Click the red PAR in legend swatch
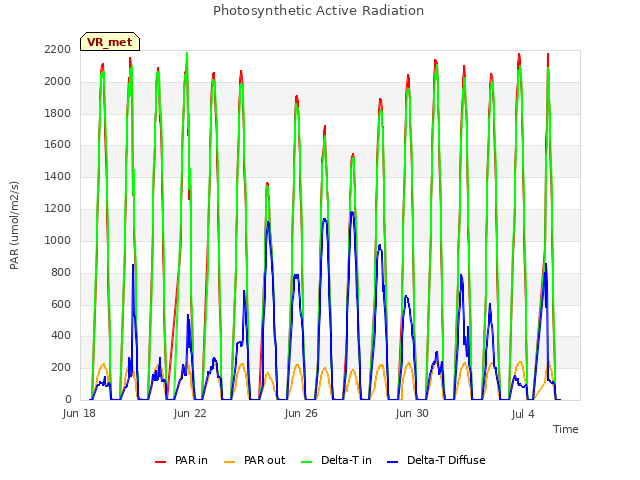 [x=160, y=462]
